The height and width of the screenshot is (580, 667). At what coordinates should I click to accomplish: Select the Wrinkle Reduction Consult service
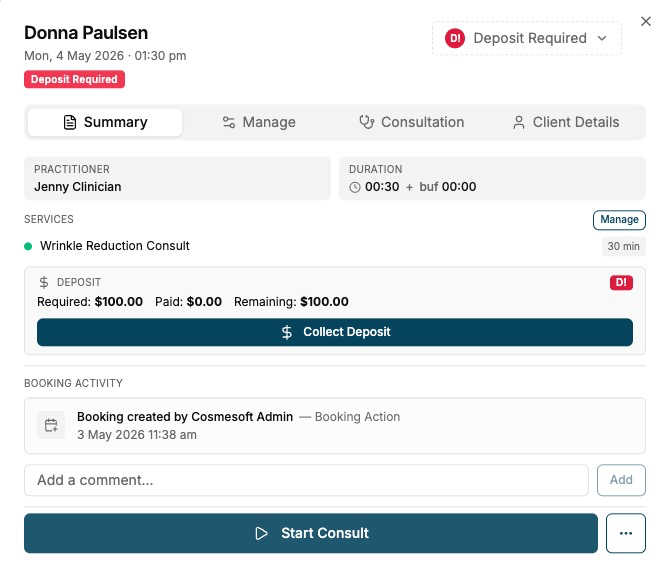pos(115,246)
